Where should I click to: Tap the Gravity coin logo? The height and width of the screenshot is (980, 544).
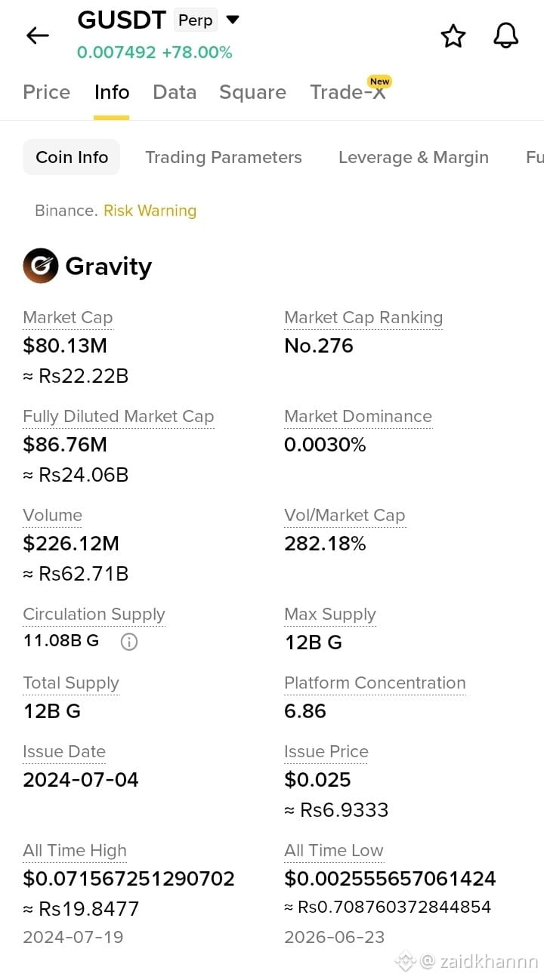(x=41, y=266)
